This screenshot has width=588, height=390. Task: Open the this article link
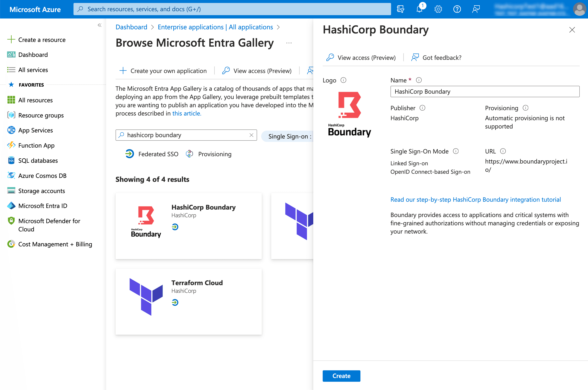[x=187, y=113]
